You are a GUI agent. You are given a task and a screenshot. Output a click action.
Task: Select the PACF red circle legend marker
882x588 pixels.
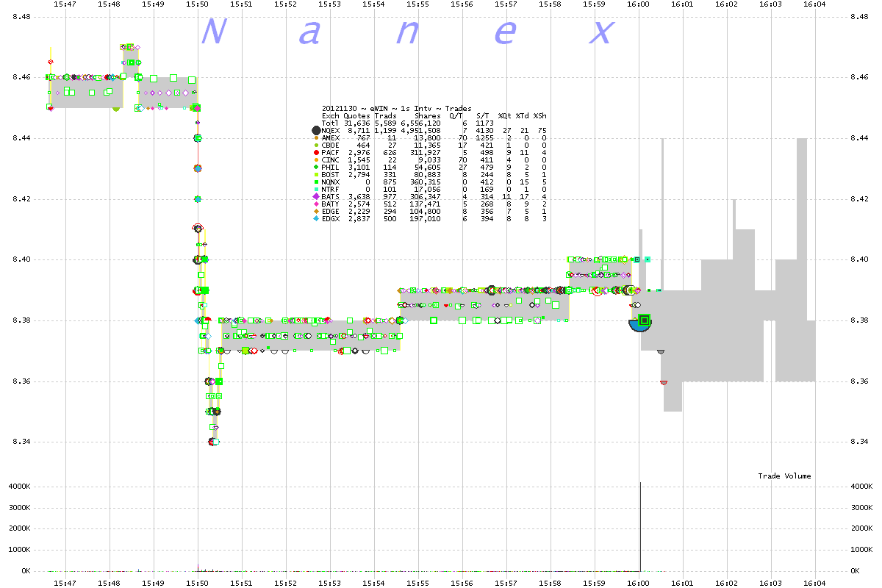tap(315, 153)
